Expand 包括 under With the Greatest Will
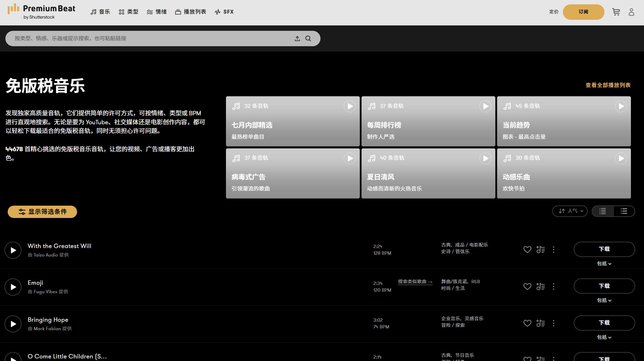Screen dimensions: 644x361 (604, 264)
